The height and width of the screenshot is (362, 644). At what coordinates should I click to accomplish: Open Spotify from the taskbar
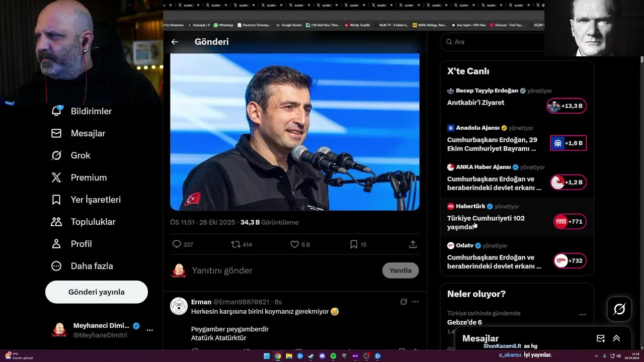[333, 356]
